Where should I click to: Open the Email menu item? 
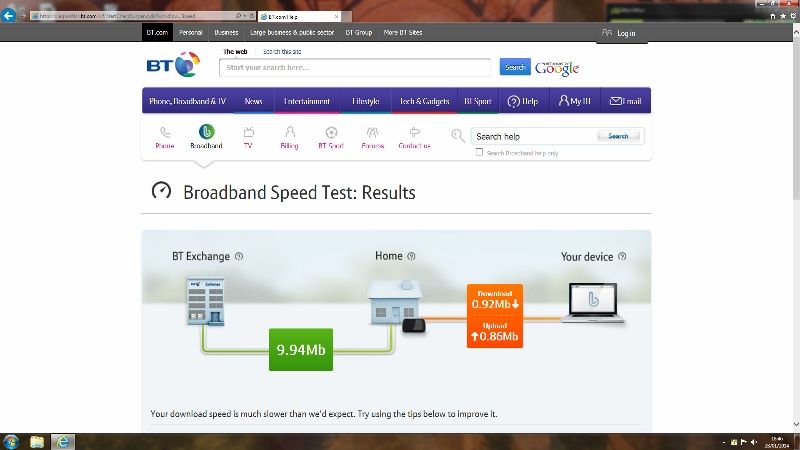click(626, 101)
